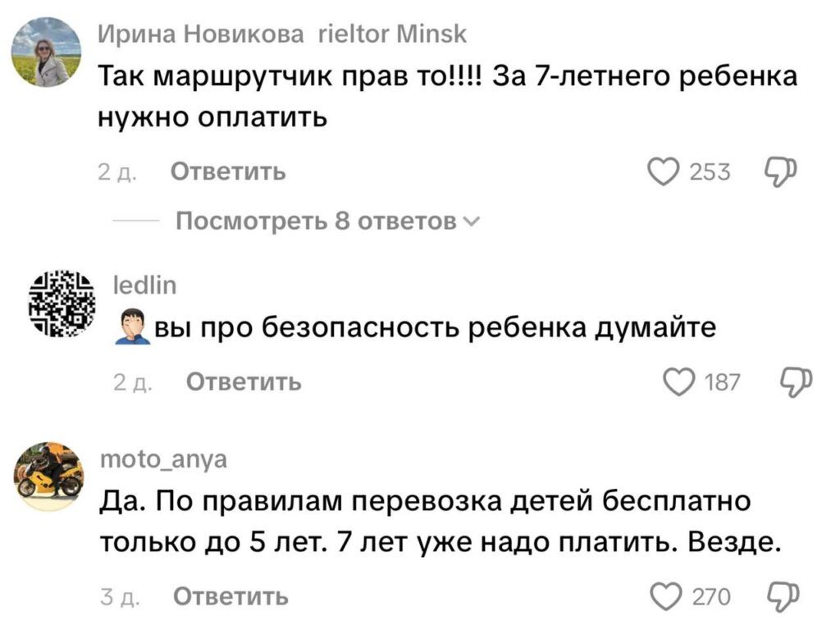
Task: Like ledlin's comment with the heart
Action: [x=678, y=382]
